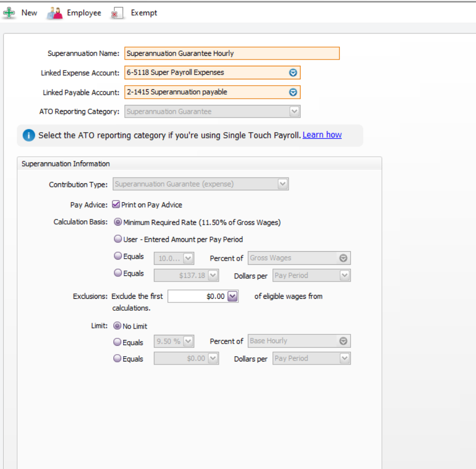476x469 pixels.
Task: Expand the Contribution Type dropdown
Action: coord(282,184)
